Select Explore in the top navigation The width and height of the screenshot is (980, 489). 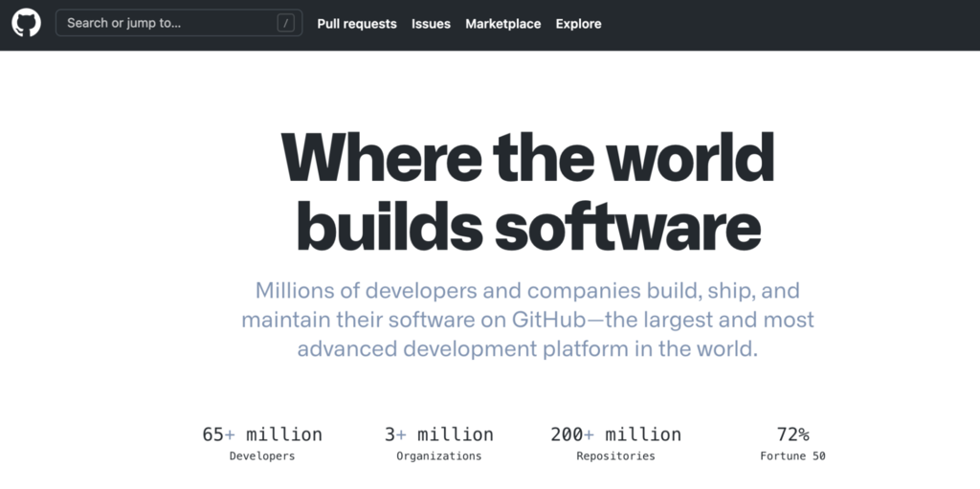coord(578,24)
